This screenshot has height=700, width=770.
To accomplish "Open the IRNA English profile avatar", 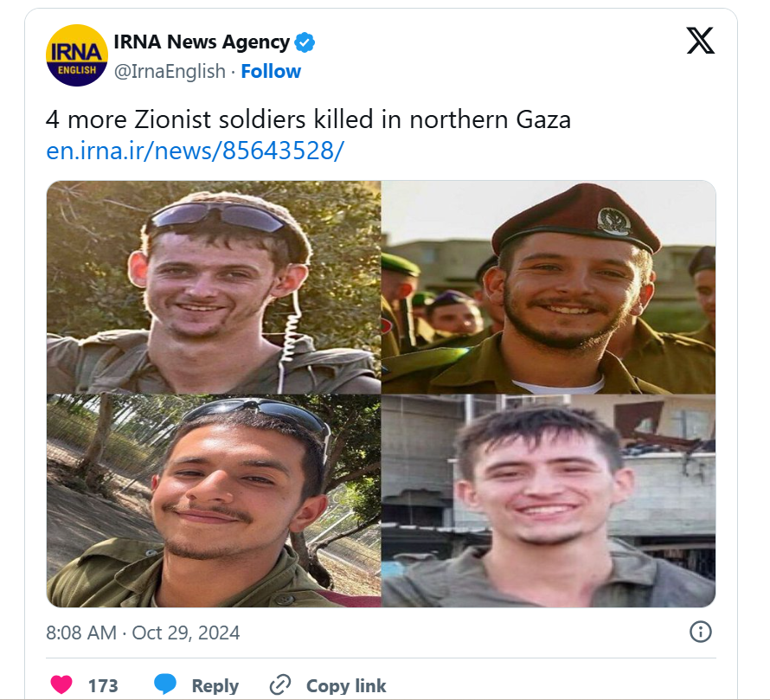I will pos(77,55).
